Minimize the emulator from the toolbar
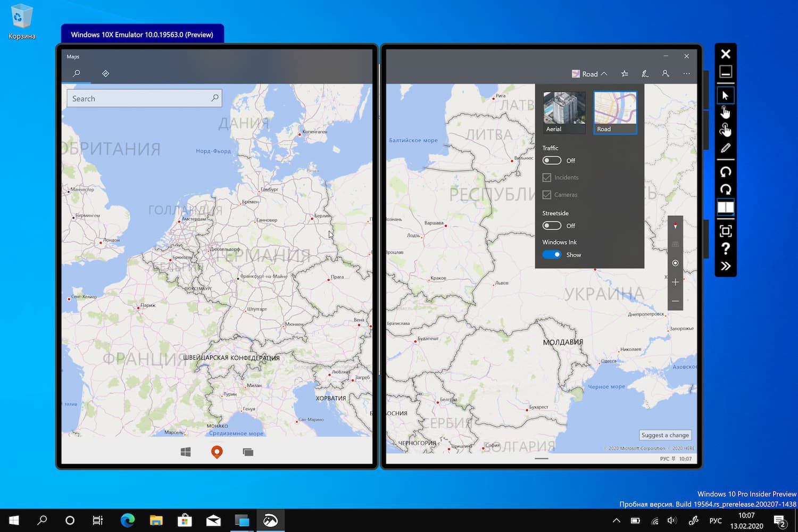This screenshot has height=532, width=798. pyautogui.click(x=726, y=71)
